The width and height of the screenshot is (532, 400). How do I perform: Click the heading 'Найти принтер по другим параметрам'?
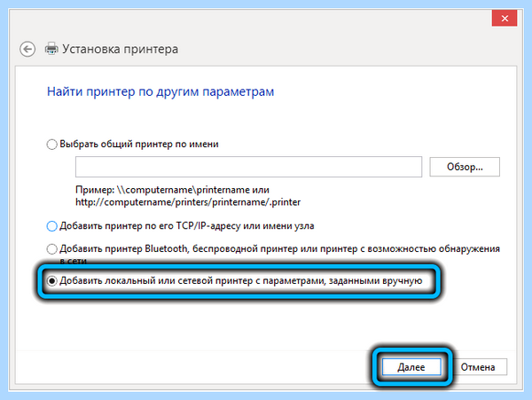pos(160,92)
